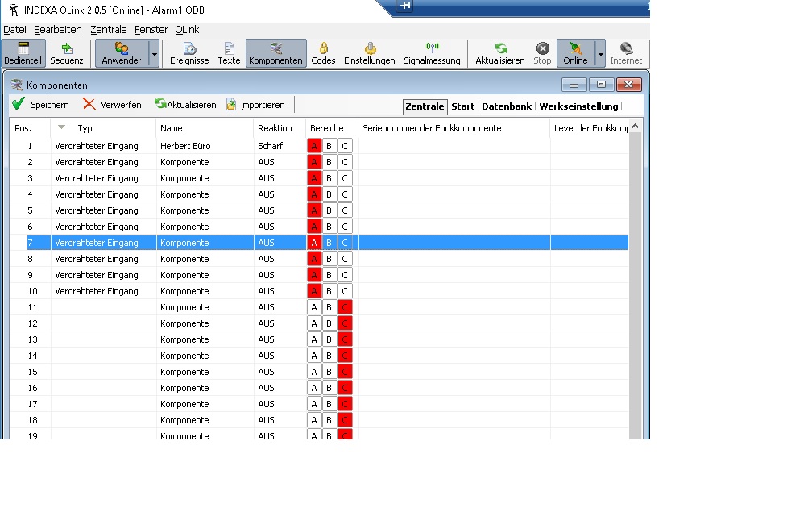Image resolution: width=812 pixels, height=508 pixels.
Task: Click the Typ column sort arrow
Action: 62,127
